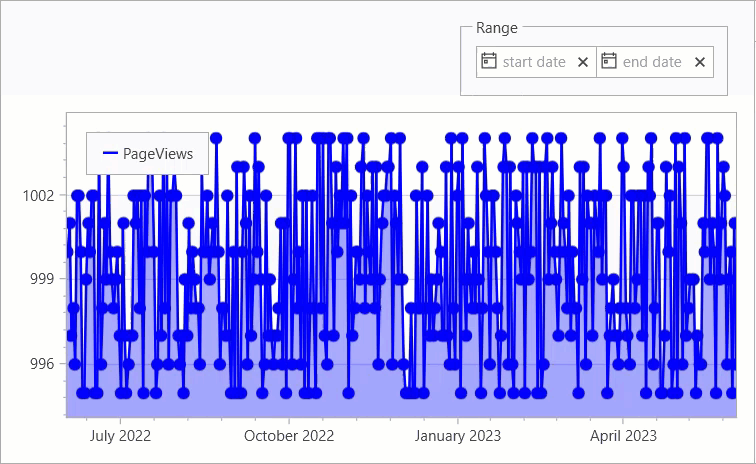Toggle the PageViews series in the legend
The height and width of the screenshot is (464, 756).
click(x=157, y=154)
